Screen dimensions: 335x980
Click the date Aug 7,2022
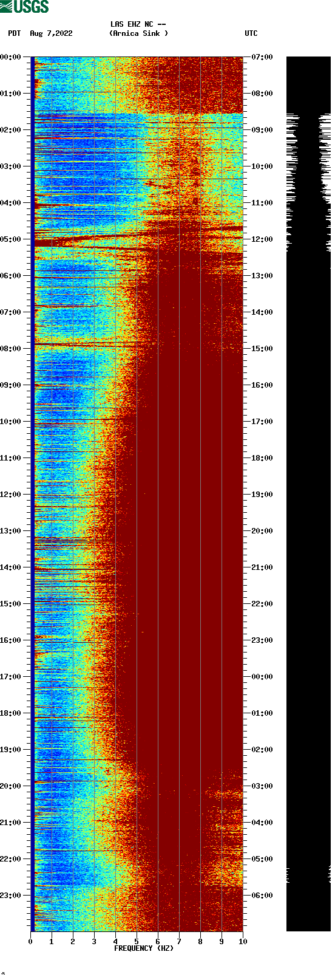point(51,33)
